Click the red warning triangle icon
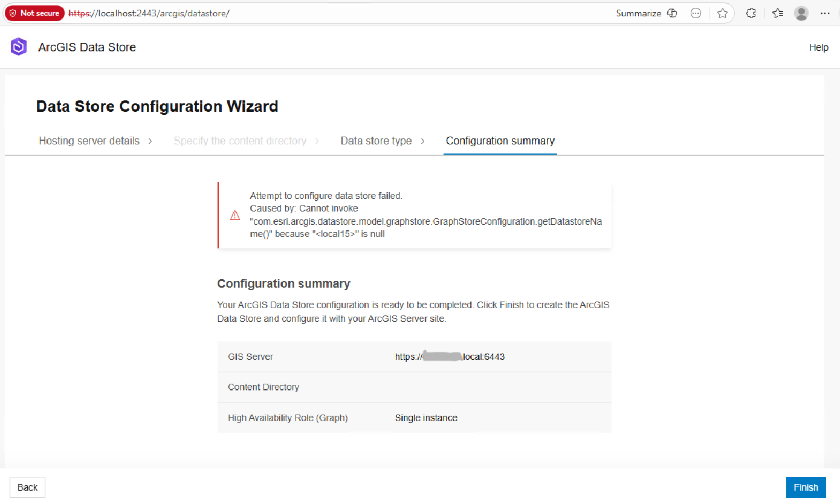This screenshot has width=840, height=504. pyautogui.click(x=235, y=215)
